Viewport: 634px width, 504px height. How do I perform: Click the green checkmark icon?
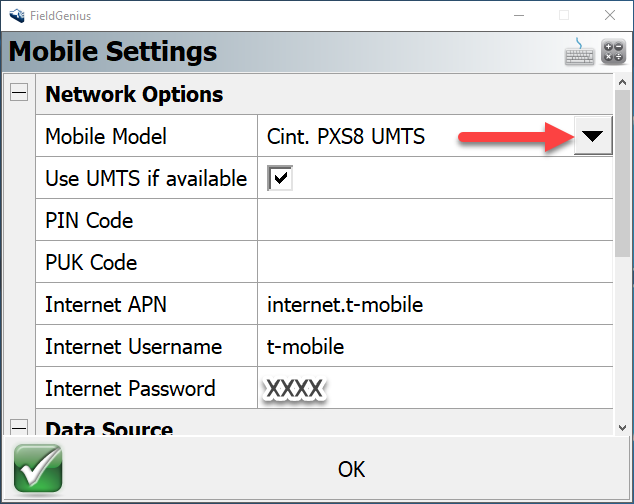pos(38,468)
